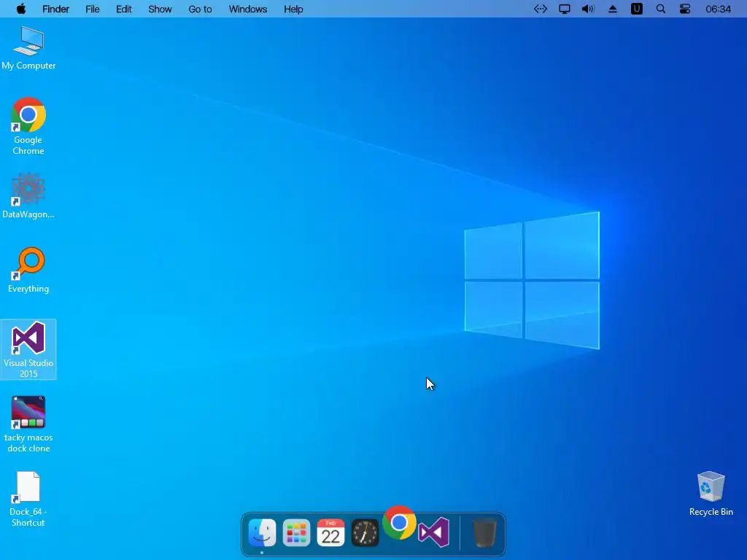Select the Google Chrome desktop shortcut
The image size is (747, 560).
click(28, 126)
